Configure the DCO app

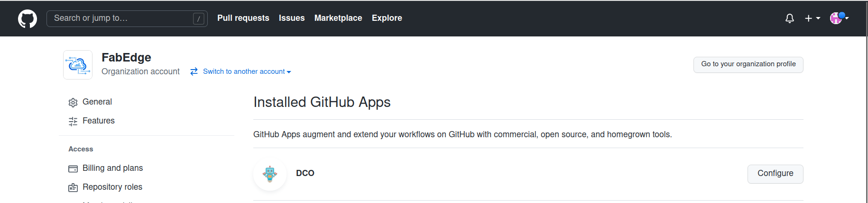point(776,174)
